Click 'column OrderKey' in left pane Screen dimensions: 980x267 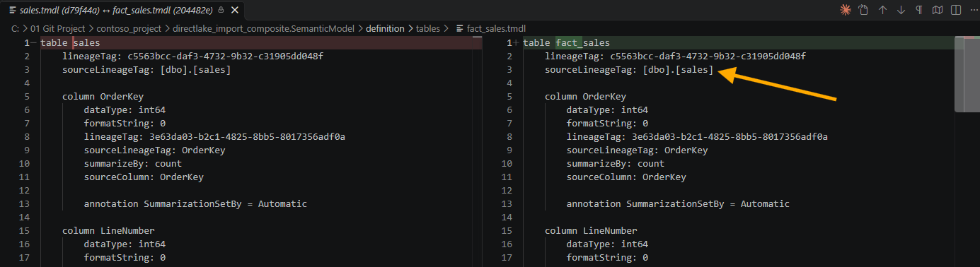tap(103, 97)
